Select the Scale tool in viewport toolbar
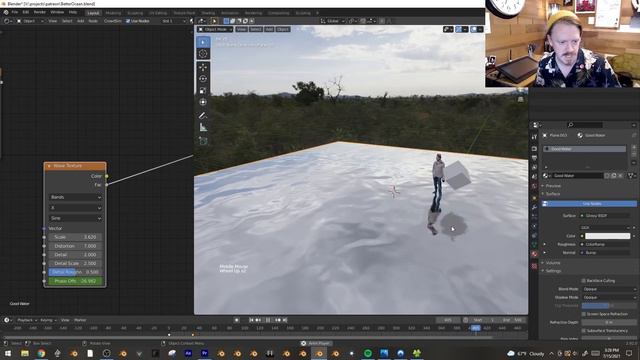The height and width of the screenshot is (360, 640). (x=203, y=91)
